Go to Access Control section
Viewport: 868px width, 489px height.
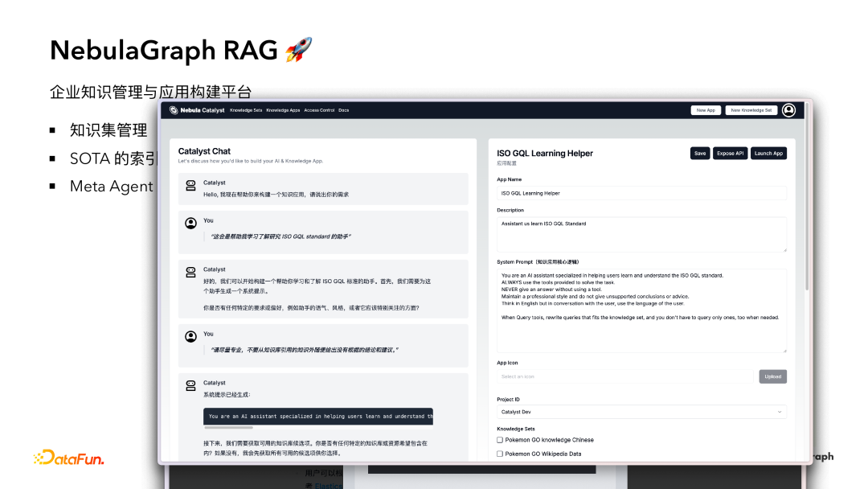click(x=320, y=110)
